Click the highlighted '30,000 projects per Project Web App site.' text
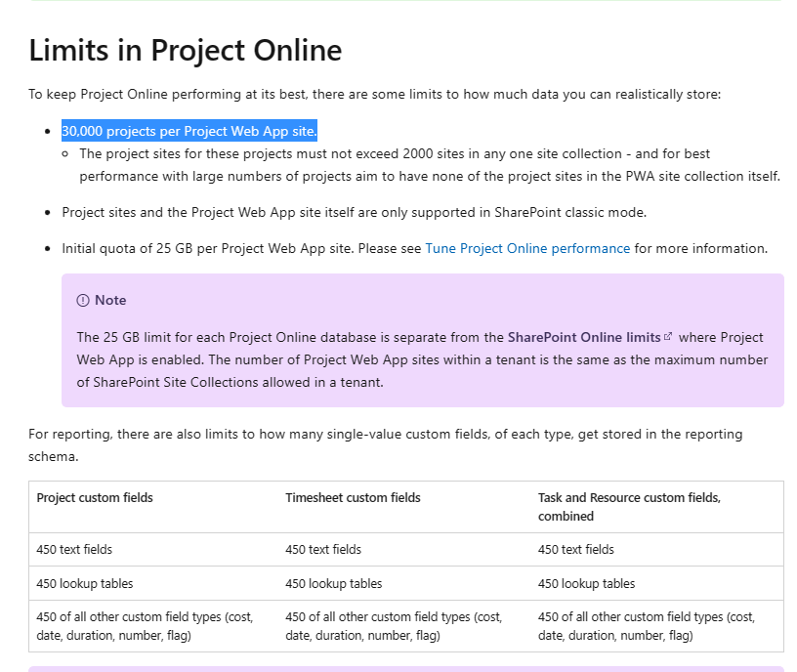 point(189,131)
